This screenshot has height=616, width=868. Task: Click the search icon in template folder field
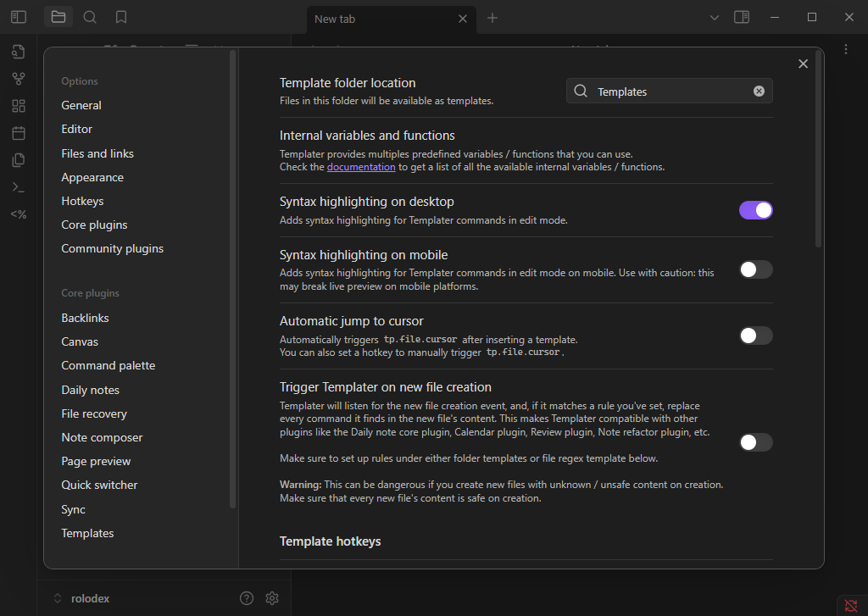tap(580, 91)
